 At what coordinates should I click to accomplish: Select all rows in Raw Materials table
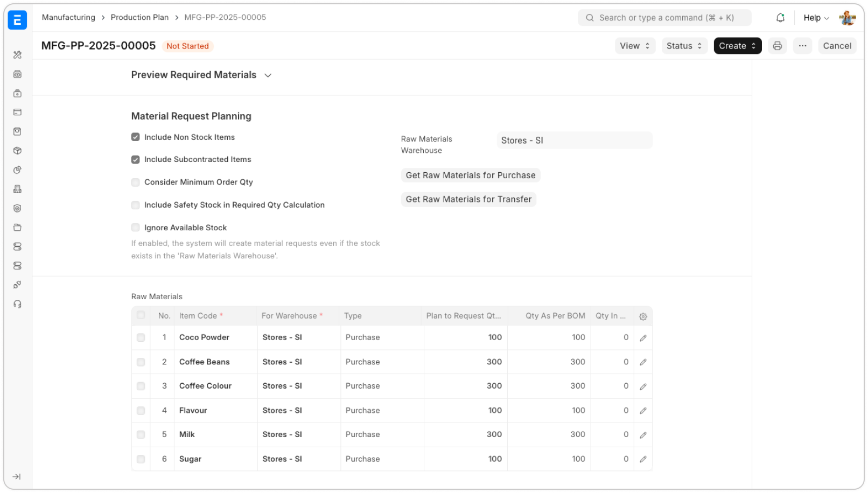(141, 315)
